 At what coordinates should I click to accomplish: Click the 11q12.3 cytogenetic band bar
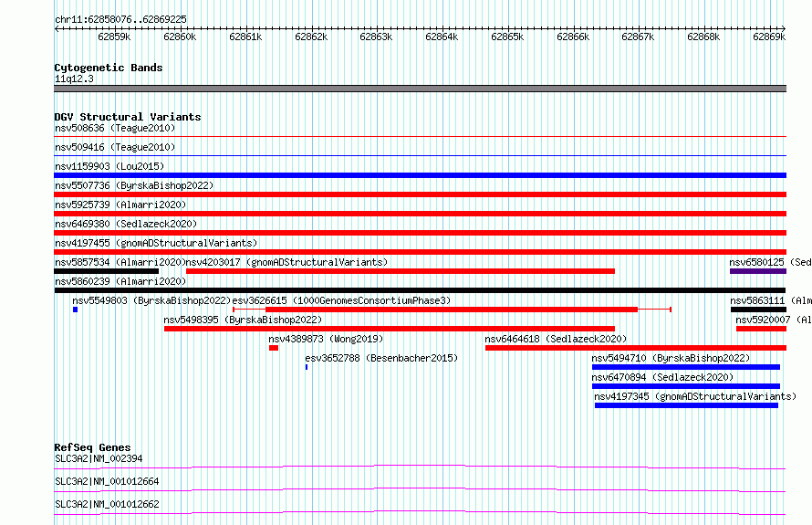tap(420, 89)
